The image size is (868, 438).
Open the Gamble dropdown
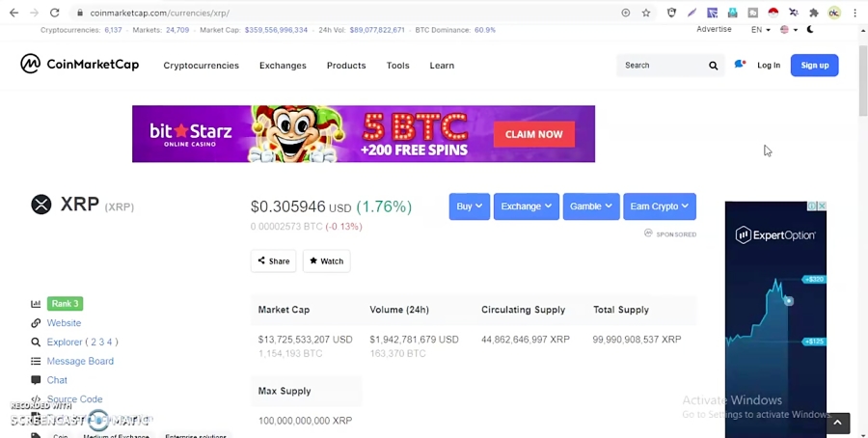coord(591,206)
